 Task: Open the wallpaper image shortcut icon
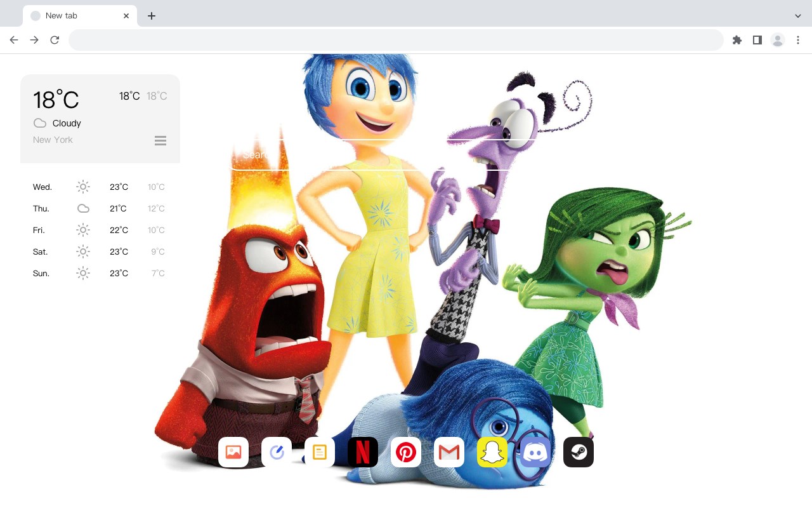click(x=233, y=452)
